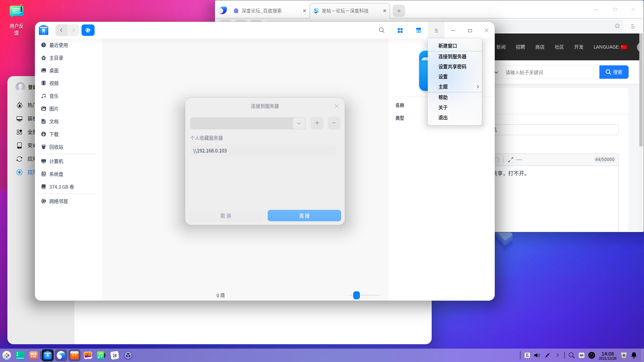Click the icon size zoom slider
The width and height of the screenshot is (644, 362).
tap(357, 295)
